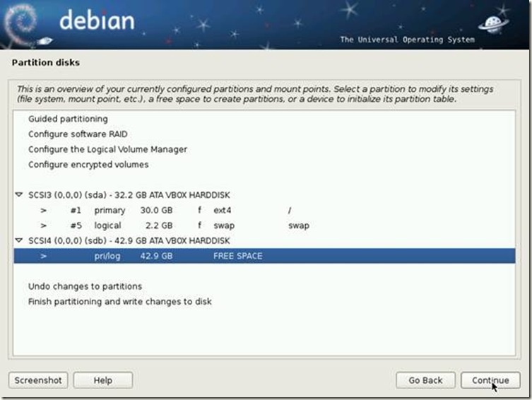Click the 30.0 GB size value
Image resolution: width=532 pixels, height=400 pixels.
click(x=156, y=211)
